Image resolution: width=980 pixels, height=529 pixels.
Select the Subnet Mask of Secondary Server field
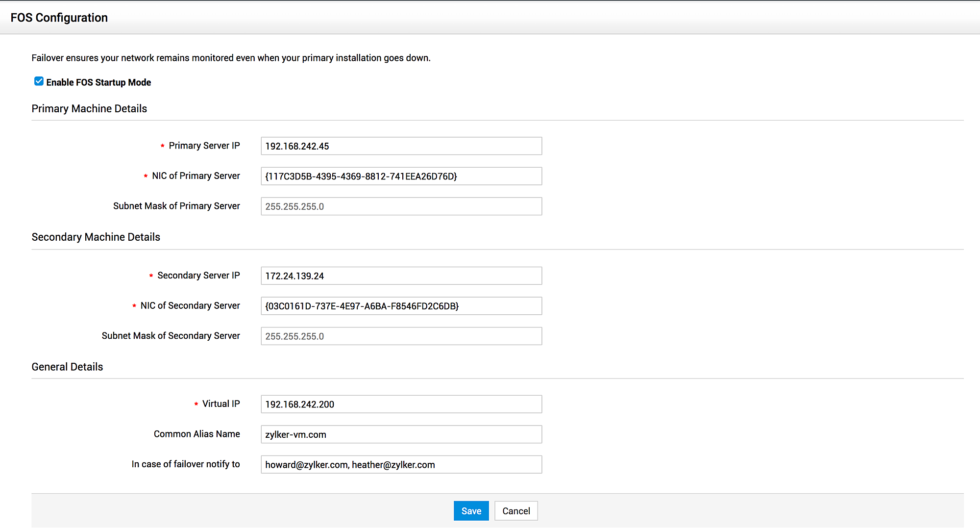point(401,336)
